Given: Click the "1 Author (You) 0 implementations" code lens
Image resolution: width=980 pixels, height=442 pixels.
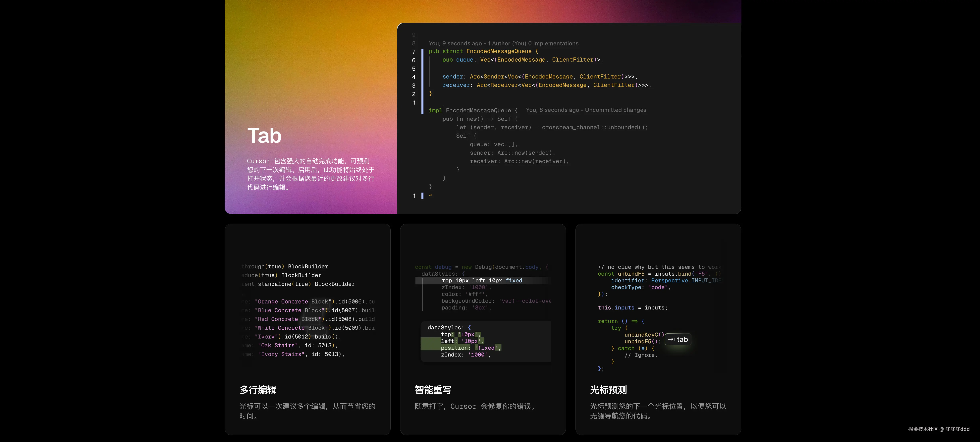Looking at the screenshot, I should [x=533, y=43].
